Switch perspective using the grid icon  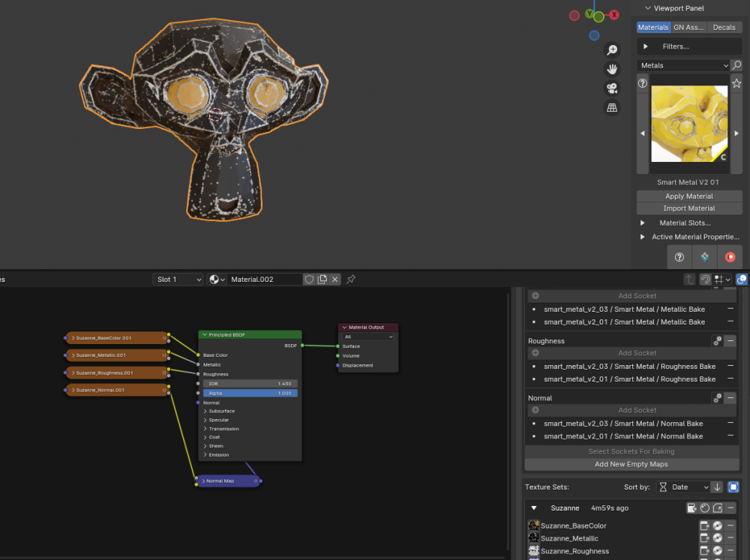coord(612,108)
